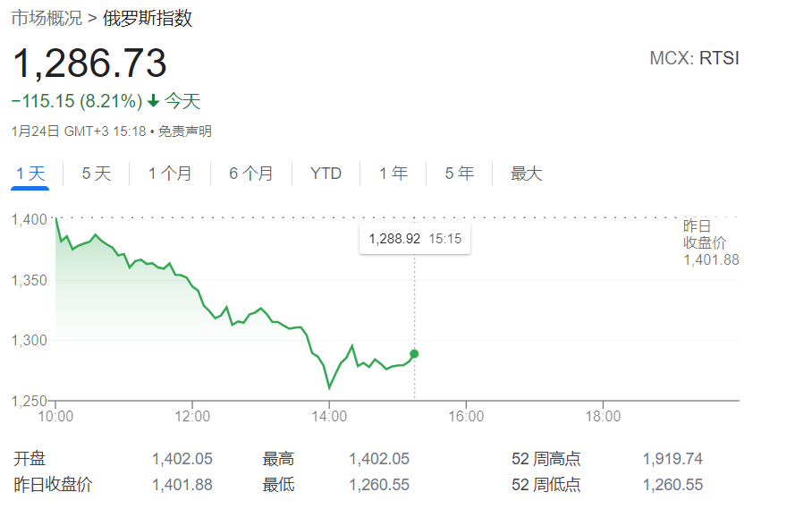Click the green down arrow icon
Viewport: 812px width, 509px height.
153,101
